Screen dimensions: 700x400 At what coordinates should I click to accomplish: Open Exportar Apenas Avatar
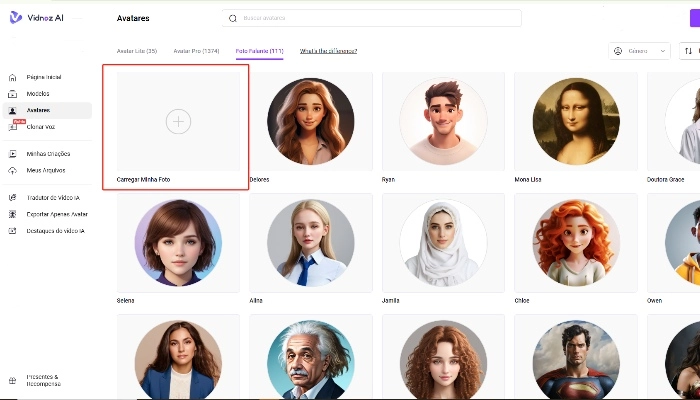coord(57,214)
